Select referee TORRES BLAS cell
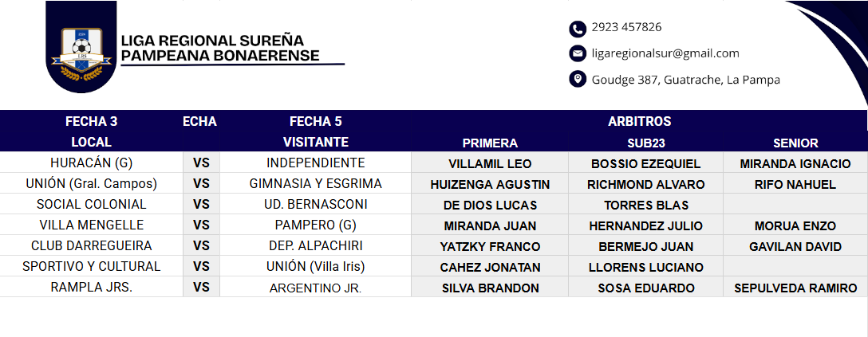Screen dimensions: 868x337 (x=645, y=206)
